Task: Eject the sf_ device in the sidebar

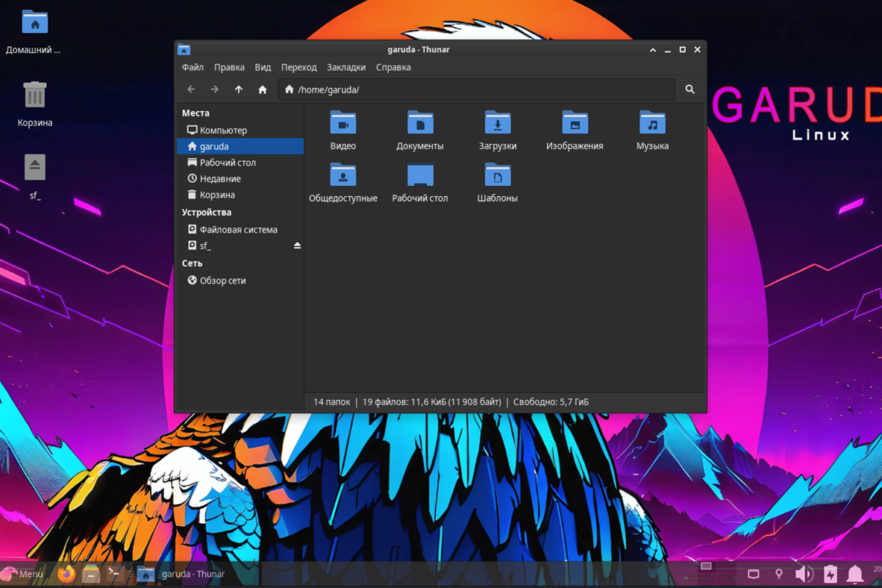Action: 296,245
